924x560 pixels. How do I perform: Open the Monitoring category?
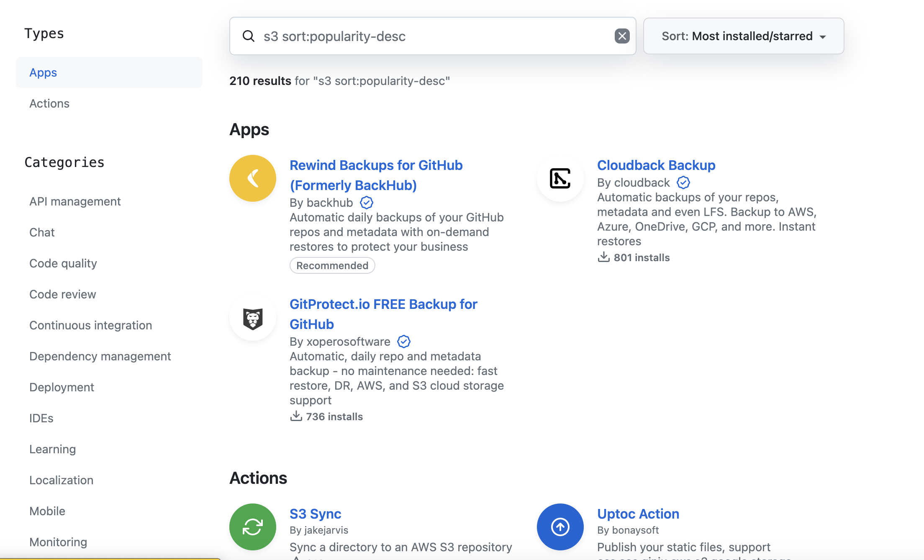coord(58,542)
